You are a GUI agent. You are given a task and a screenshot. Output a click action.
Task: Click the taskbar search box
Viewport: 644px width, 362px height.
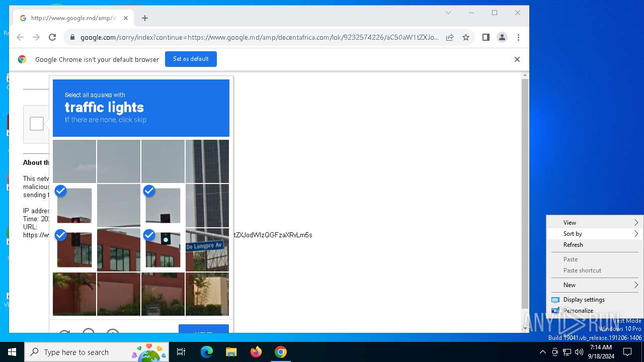click(x=97, y=352)
